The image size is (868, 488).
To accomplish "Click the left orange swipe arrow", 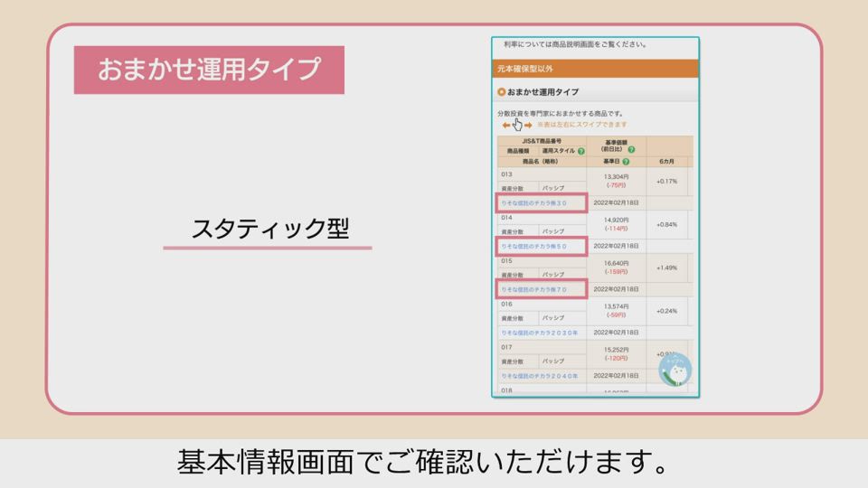I will pyautogui.click(x=506, y=126).
